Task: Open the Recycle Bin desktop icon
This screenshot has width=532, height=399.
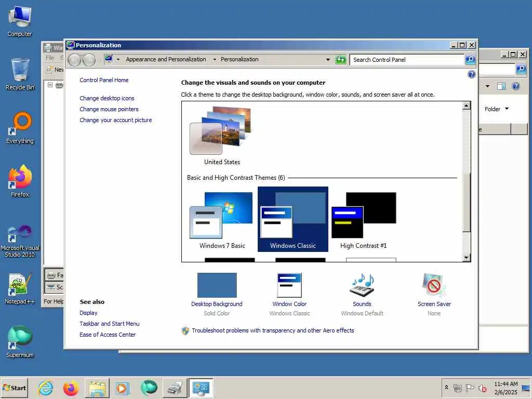Action: pyautogui.click(x=20, y=74)
